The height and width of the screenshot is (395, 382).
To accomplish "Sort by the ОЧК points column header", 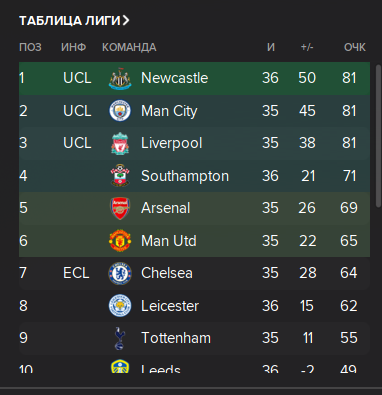I will 355,47.
